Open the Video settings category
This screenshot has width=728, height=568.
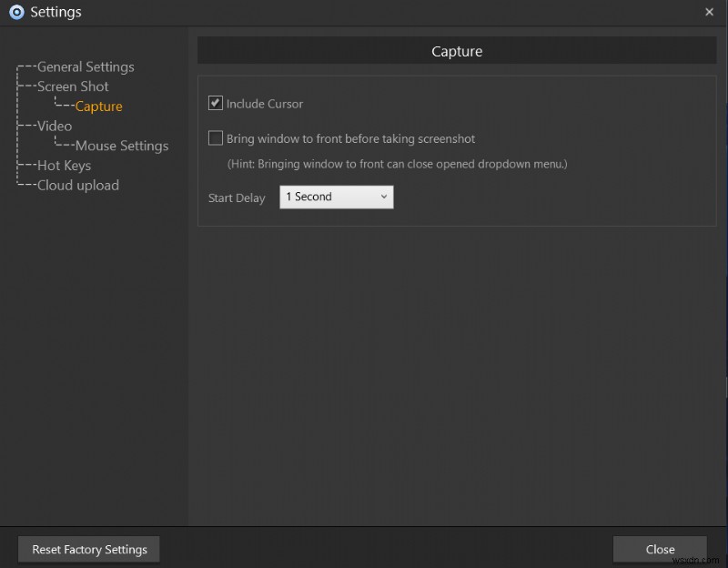55,126
